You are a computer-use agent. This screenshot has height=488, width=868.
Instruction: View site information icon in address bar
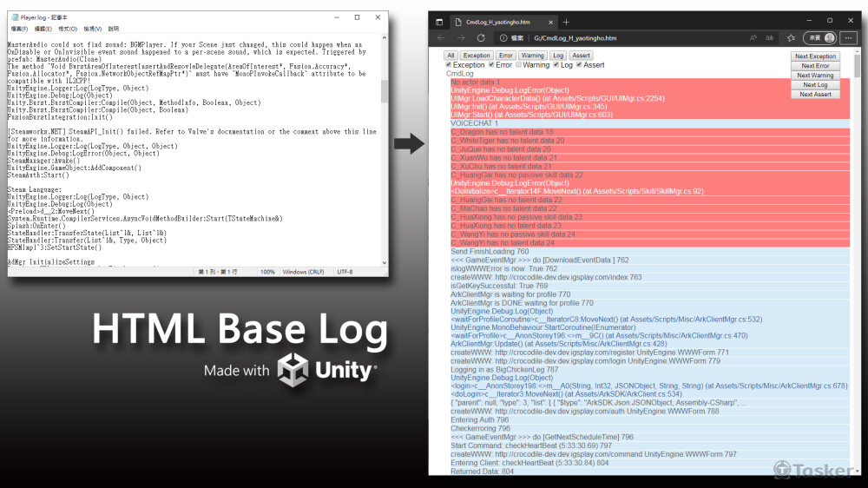click(x=503, y=38)
